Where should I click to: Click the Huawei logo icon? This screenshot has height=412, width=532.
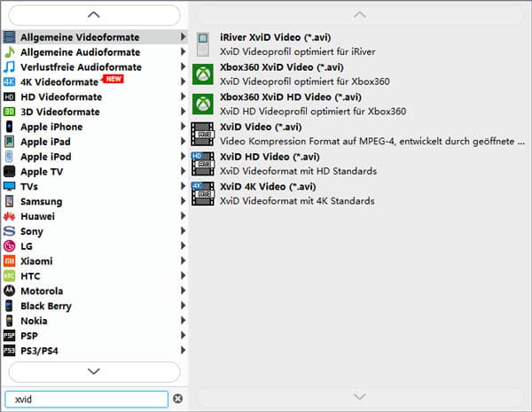9,216
